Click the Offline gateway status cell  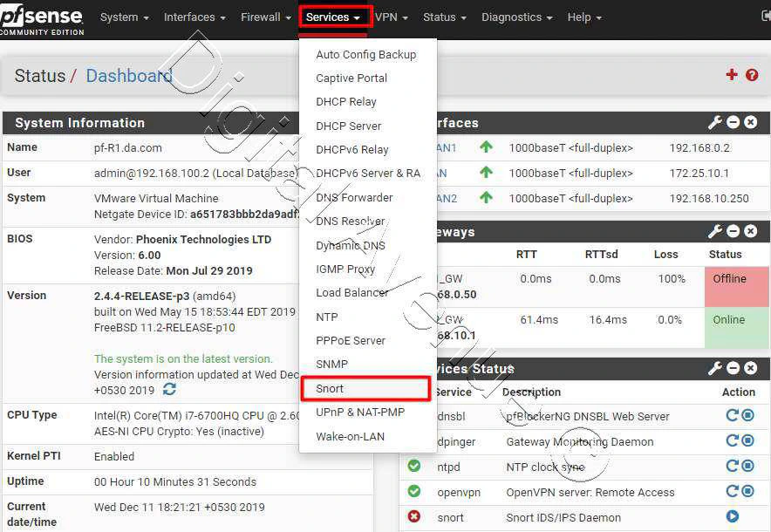(x=737, y=287)
